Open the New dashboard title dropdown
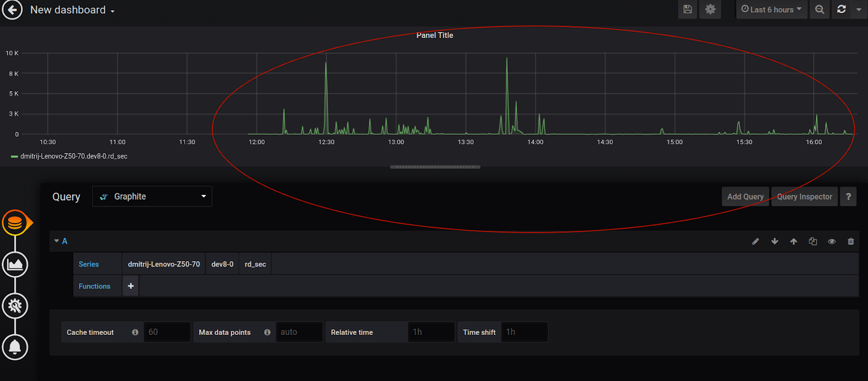Screen dimensions: 868x381 click(x=72, y=10)
